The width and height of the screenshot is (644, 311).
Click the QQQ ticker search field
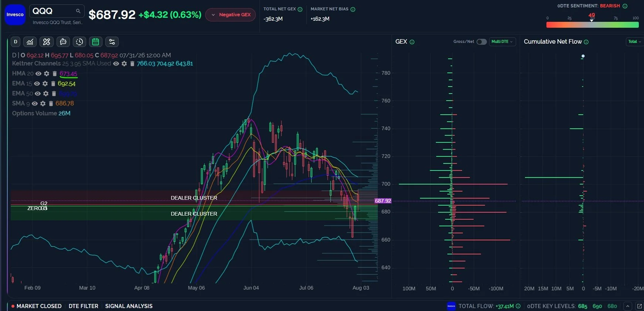(57, 11)
